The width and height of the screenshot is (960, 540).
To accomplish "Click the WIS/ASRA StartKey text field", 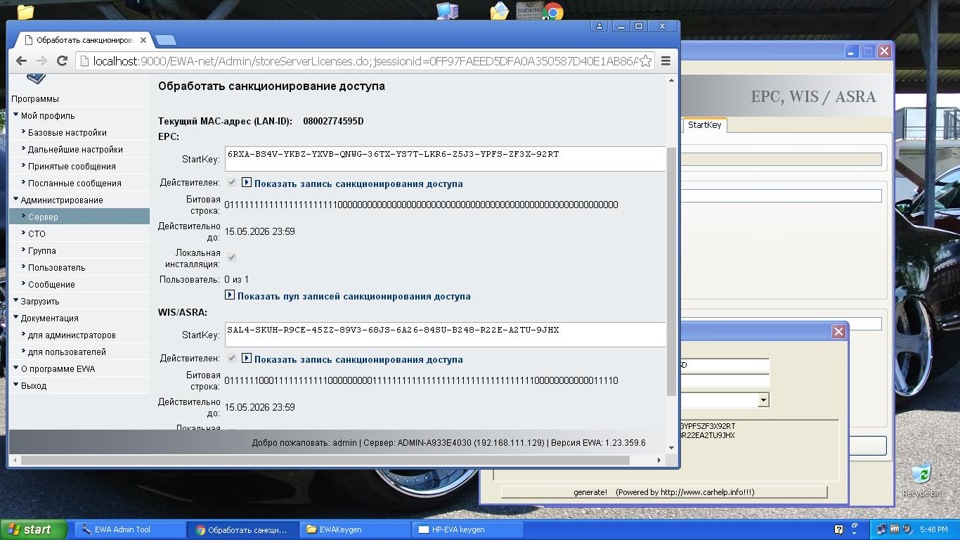I will [x=444, y=334].
